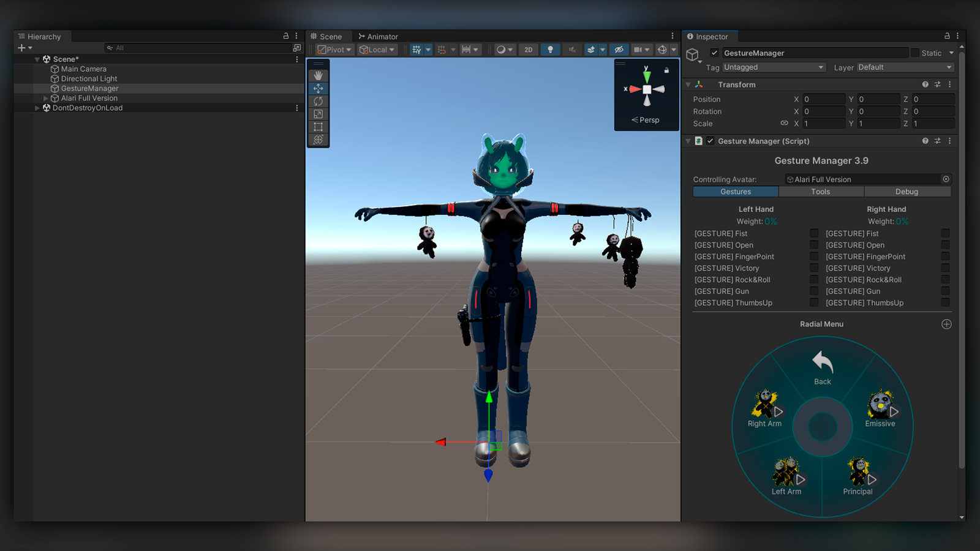Open the Untagged Tag dropdown
This screenshot has height=551, width=980.
[x=774, y=67]
